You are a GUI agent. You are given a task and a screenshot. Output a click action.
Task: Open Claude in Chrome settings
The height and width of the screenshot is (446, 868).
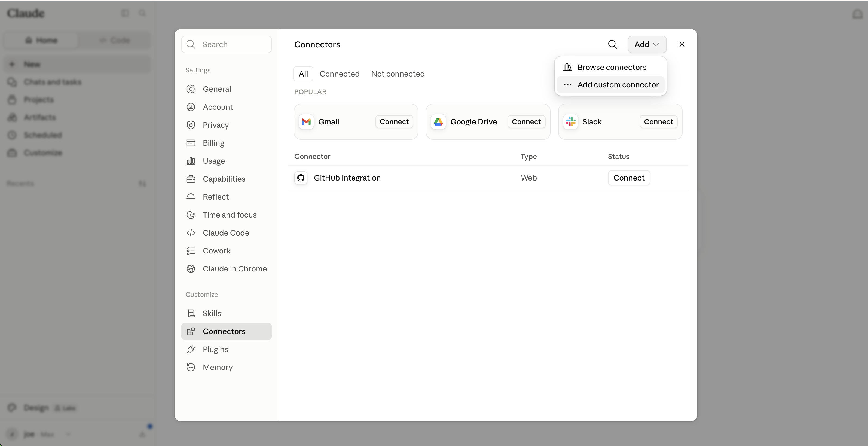coord(226,269)
